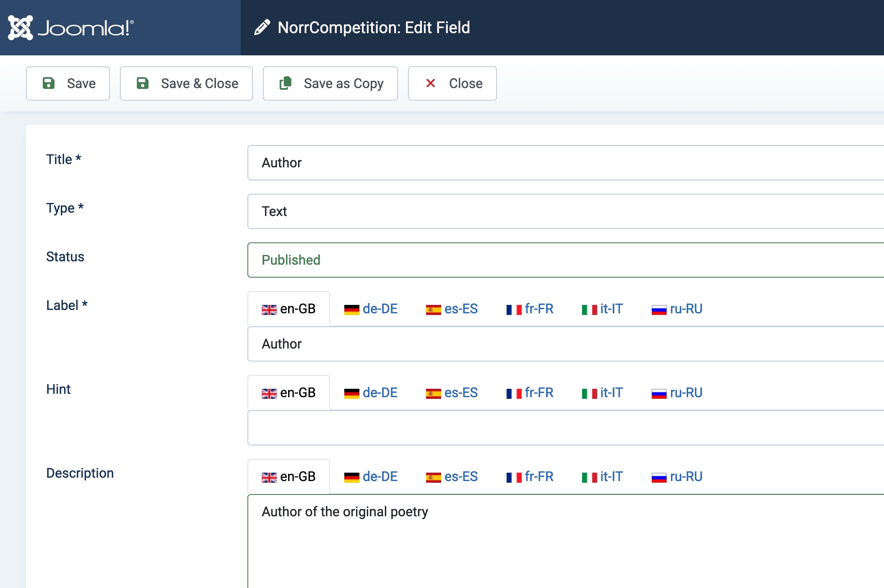884x588 pixels.
Task: Switch Hint to the fr-FR tab
Action: tap(530, 393)
